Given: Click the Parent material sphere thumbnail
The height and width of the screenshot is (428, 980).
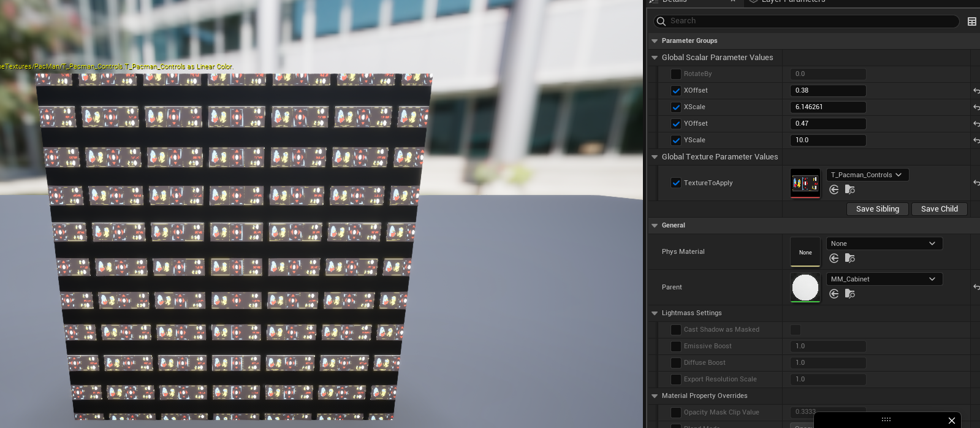Looking at the screenshot, I should [805, 288].
